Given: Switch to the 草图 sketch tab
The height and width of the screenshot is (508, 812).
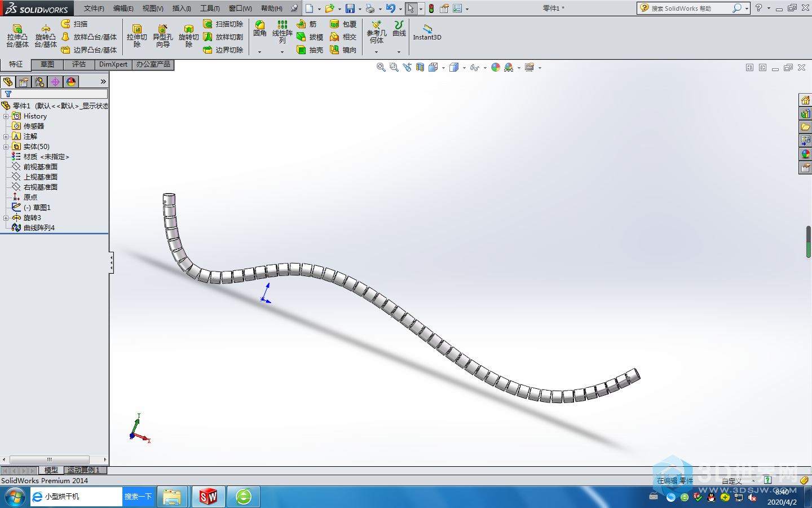Looking at the screenshot, I should click(x=47, y=64).
